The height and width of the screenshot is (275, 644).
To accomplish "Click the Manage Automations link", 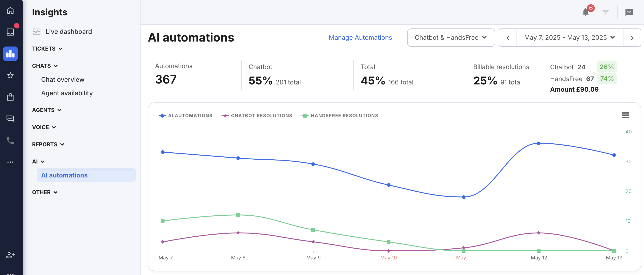I will pos(360,37).
